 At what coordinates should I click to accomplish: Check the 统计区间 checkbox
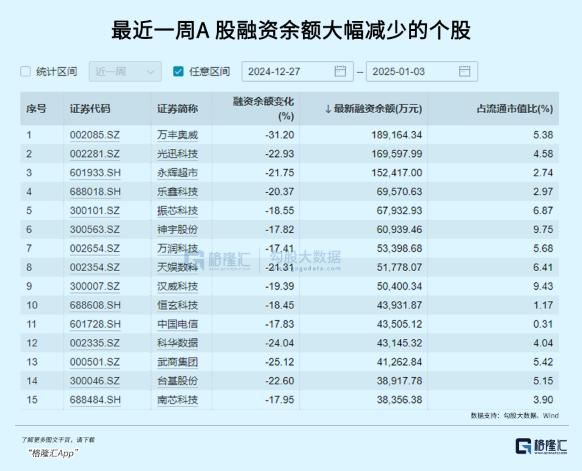[25, 71]
